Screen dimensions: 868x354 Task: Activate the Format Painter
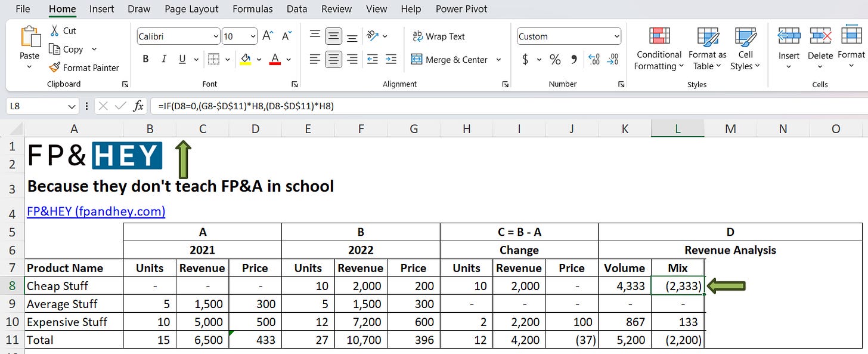tap(84, 67)
